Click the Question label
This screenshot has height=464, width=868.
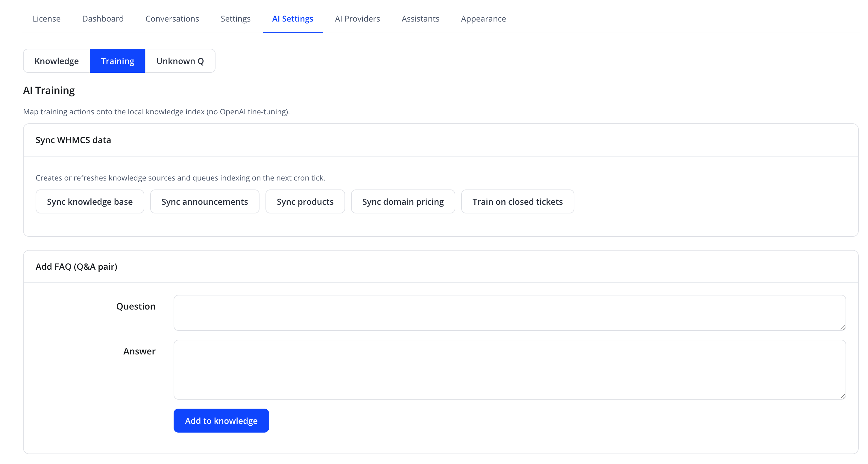[x=136, y=306]
